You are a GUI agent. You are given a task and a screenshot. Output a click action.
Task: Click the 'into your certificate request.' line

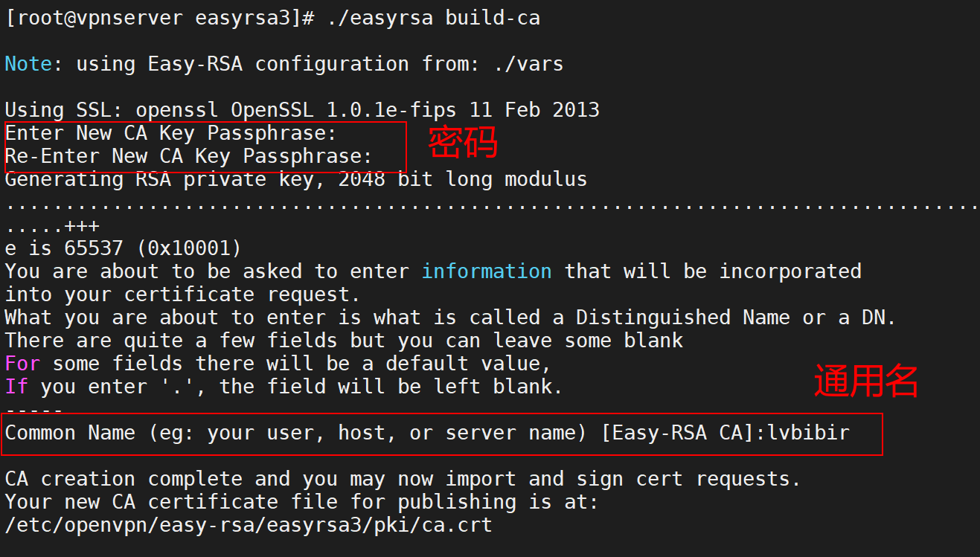[182, 294]
